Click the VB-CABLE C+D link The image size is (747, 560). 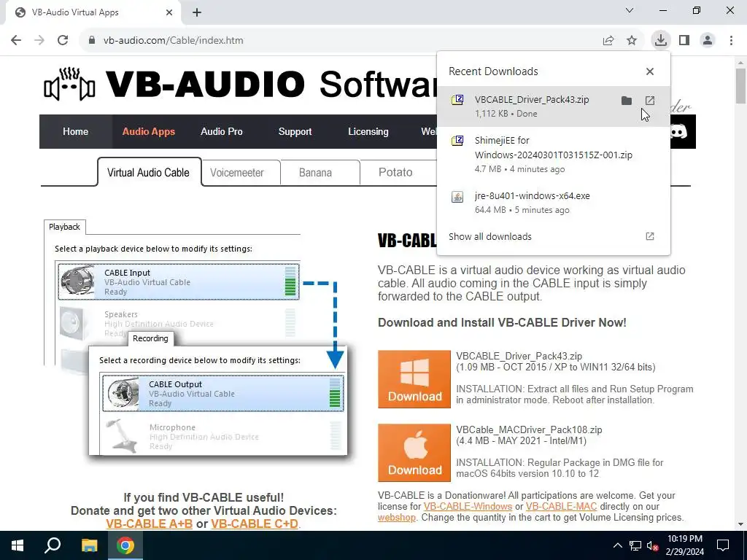click(x=255, y=524)
